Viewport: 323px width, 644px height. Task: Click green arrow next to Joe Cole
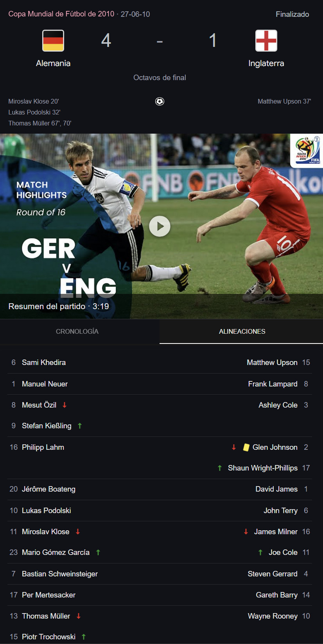pyautogui.click(x=260, y=553)
